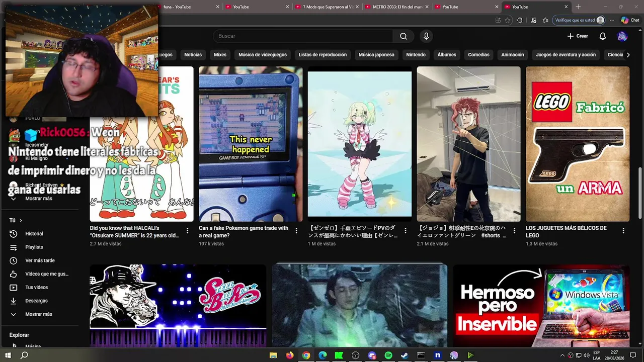Open Steam from taskbar
Image resolution: width=644 pixels, height=362 pixels.
[x=405, y=355]
